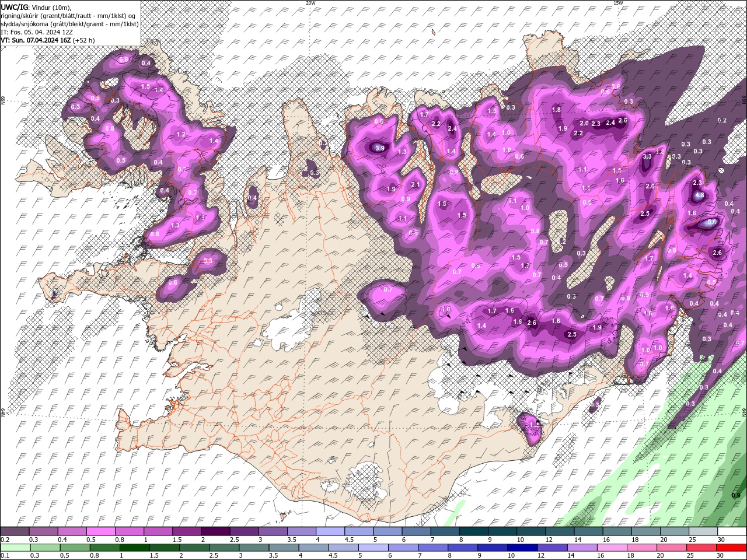
Task: Pick the upper legend grey-blue swatch starting at 18
Action: point(646,531)
